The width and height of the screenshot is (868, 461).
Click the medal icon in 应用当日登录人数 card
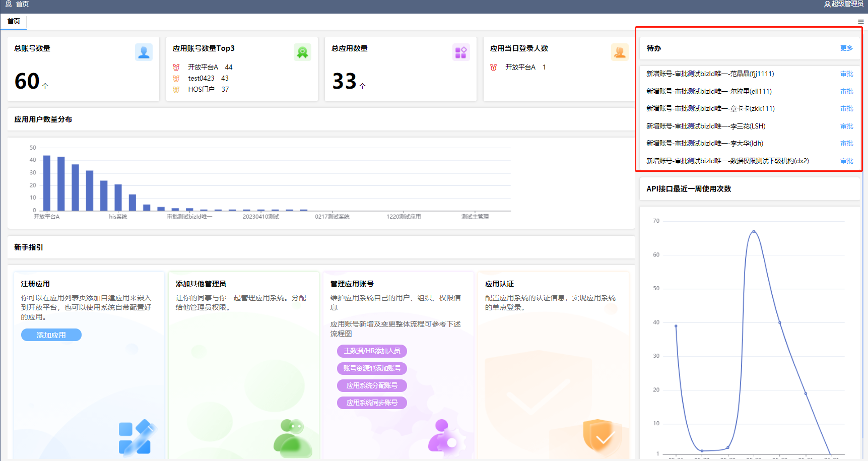point(494,68)
